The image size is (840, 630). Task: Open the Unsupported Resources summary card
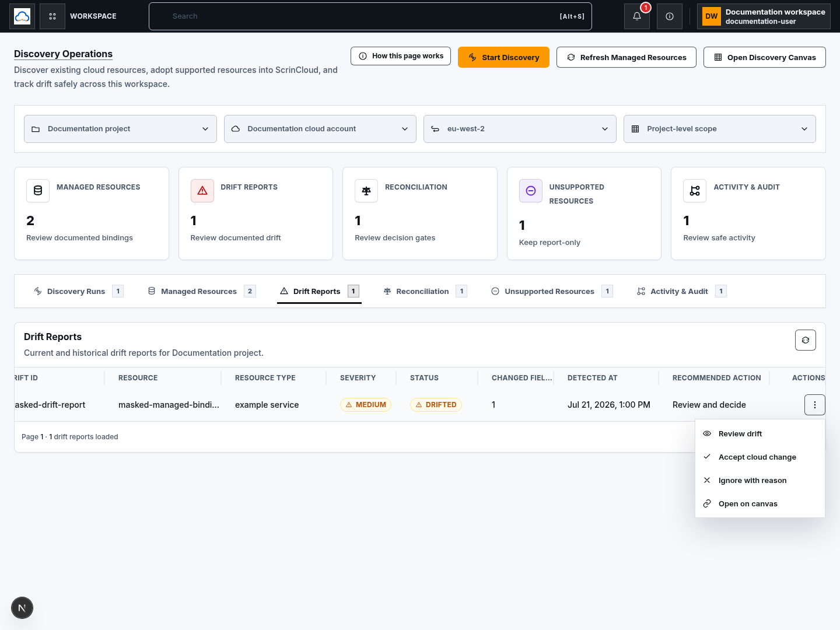click(x=584, y=213)
